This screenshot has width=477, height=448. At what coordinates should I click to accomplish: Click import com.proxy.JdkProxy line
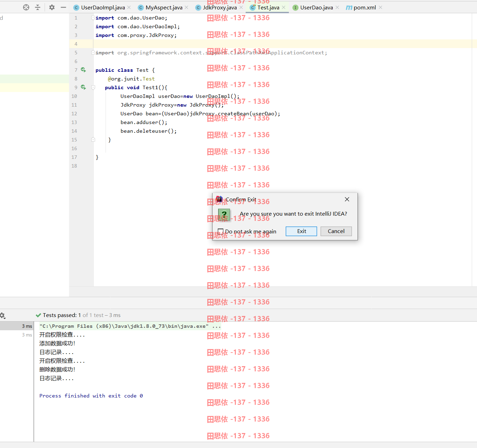[x=136, y=35]
